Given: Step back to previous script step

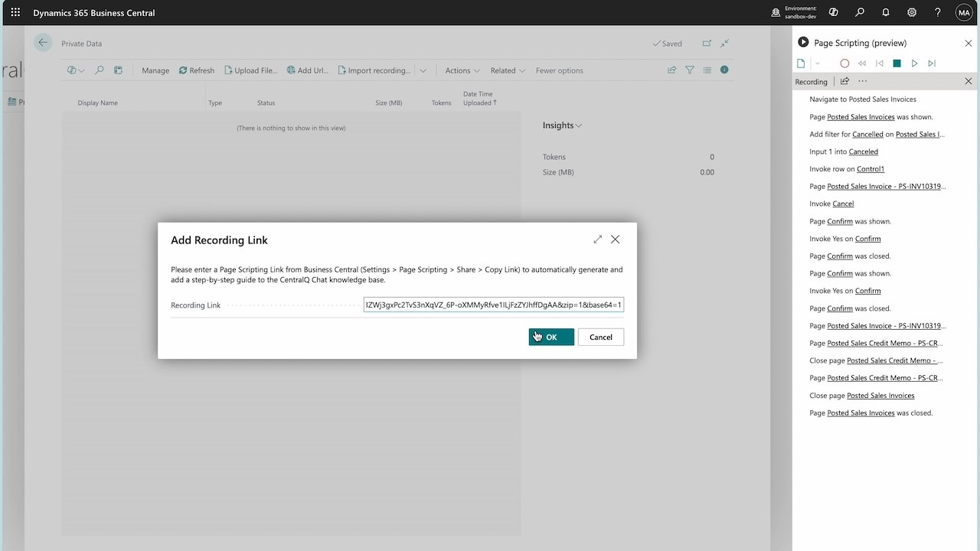Looking at the screenshot, I should pos(880,64).
